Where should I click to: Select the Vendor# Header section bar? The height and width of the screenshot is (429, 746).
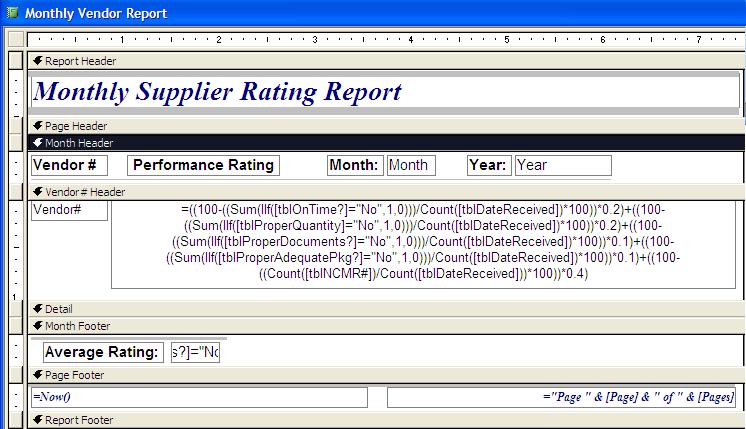point(386,192)
